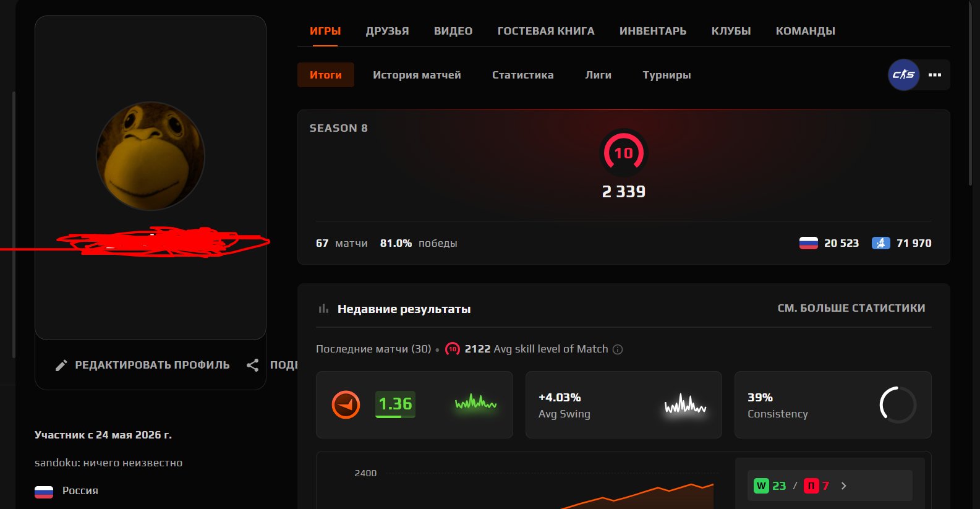Click the 2400 axis label on Elo chart
The height and width of the screenshot is (509, 980).
click(365, 473)
